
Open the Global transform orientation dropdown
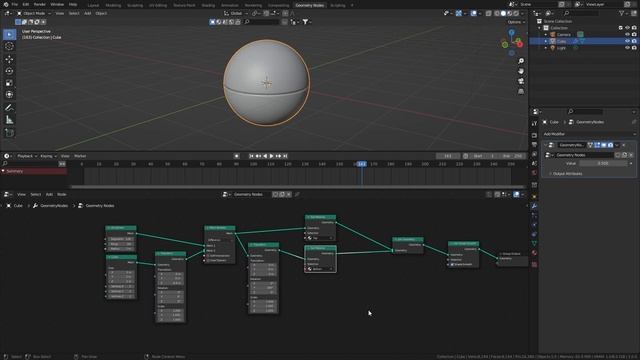[x=236, y=13]
